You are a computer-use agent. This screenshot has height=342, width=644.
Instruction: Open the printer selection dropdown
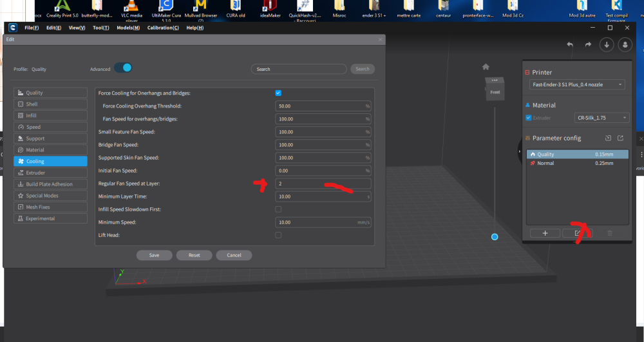pos(577,84)
